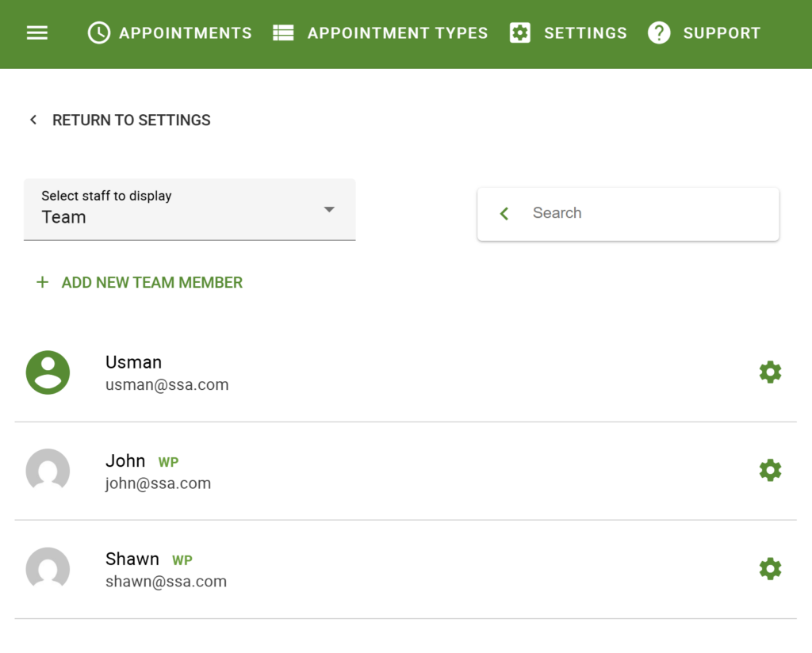Open the hamburger menu
Viewport: 812px width, 653px height.
click(37, 33)
